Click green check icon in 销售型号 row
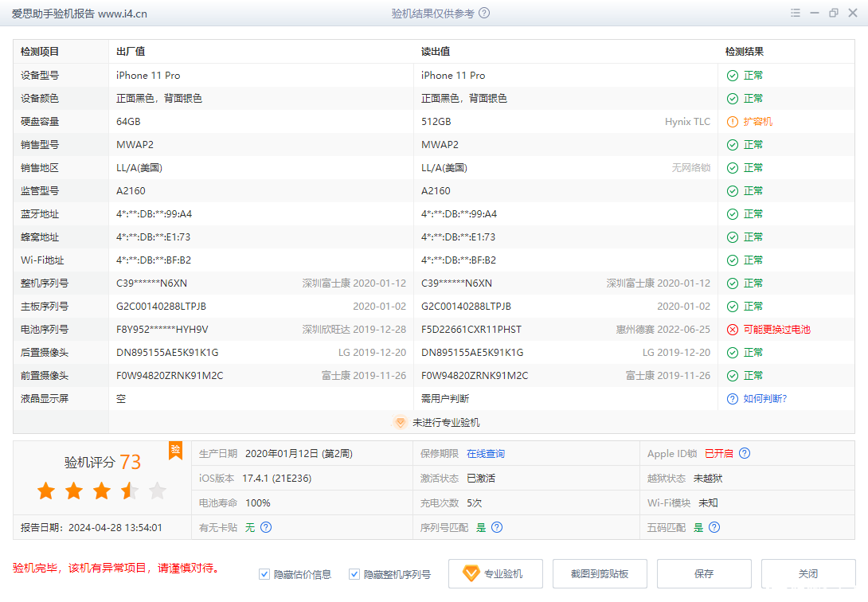 733,145
